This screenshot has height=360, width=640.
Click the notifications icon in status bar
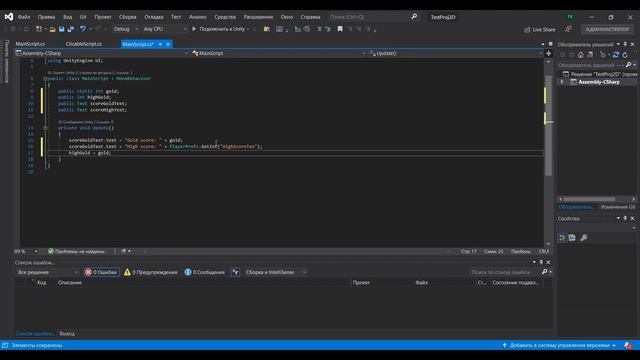pyautogui.click(x=628, y=345)
